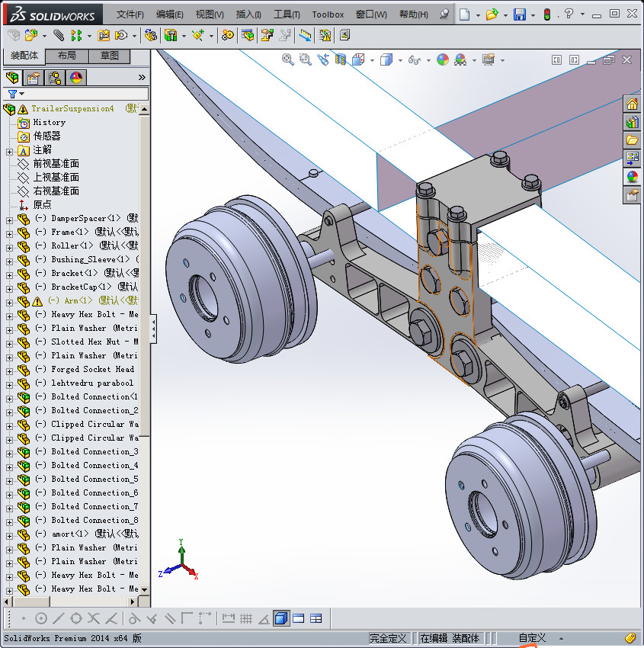Click the Section View icon
The width and height of the screenshot is (644, 648).
click(x=341, y=60)
